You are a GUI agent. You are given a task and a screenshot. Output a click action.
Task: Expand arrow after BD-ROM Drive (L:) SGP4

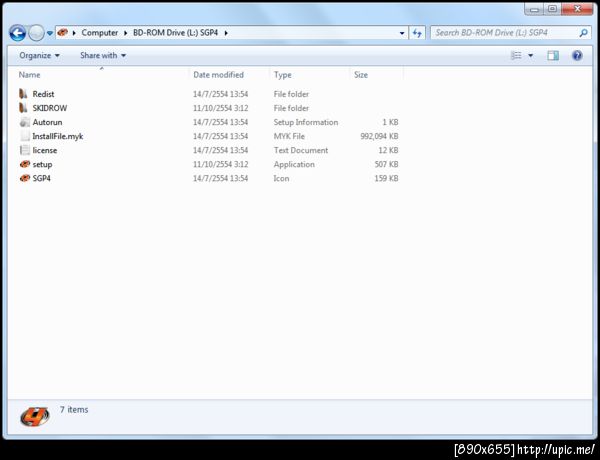(226, 33)
